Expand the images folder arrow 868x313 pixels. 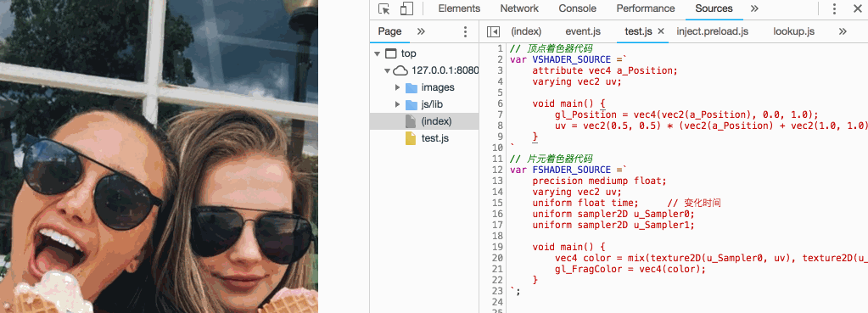click(397, 87)
